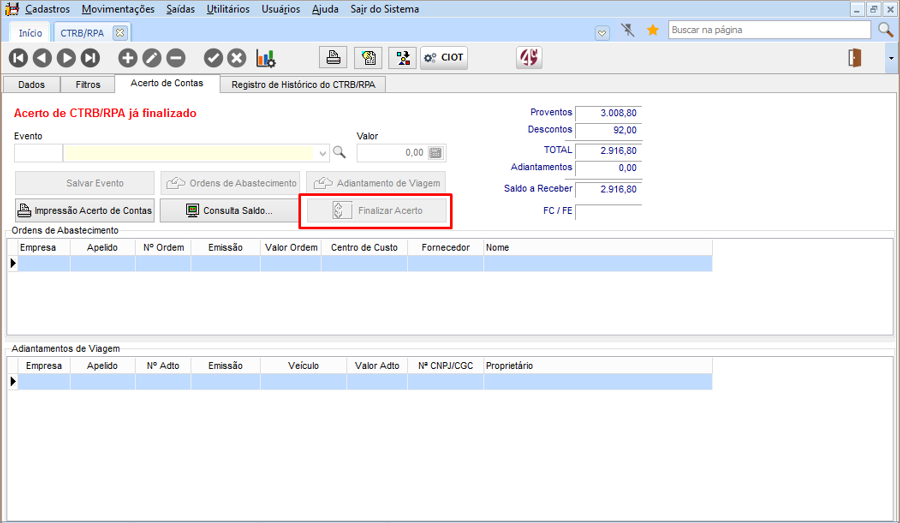Cancel changes X icon

pos(236,57)
